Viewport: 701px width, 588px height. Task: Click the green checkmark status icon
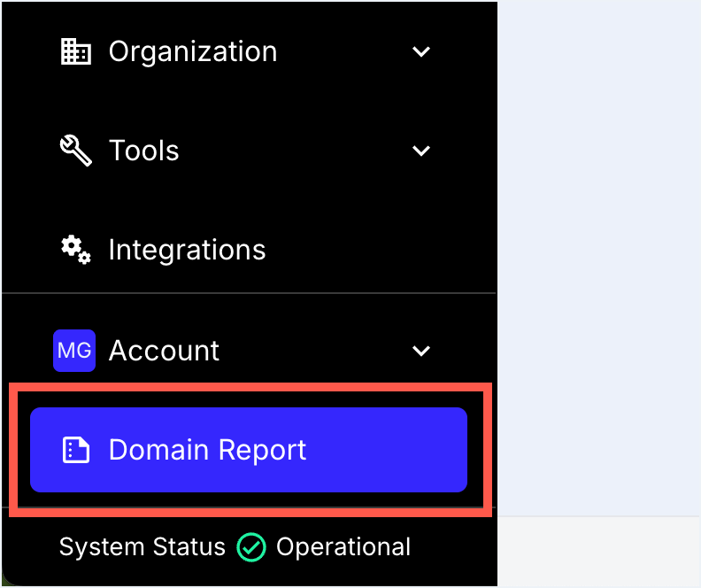(251, 548)
